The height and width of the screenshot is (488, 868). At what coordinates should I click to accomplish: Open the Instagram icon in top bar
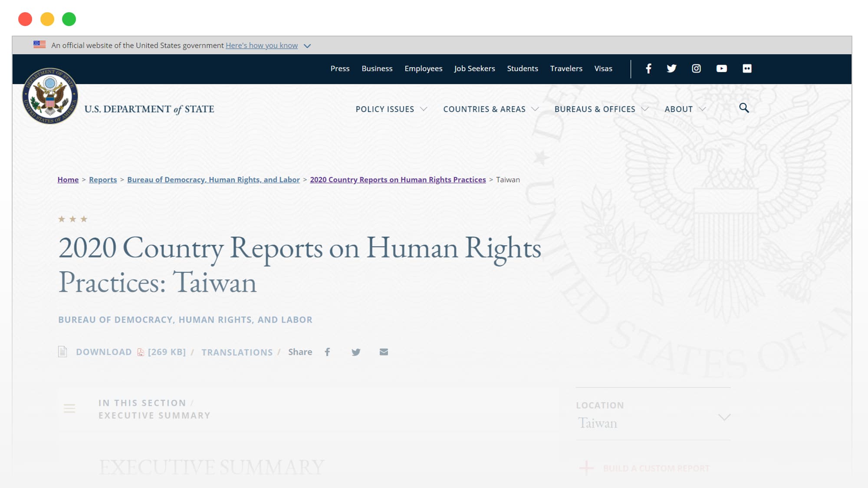696,69
